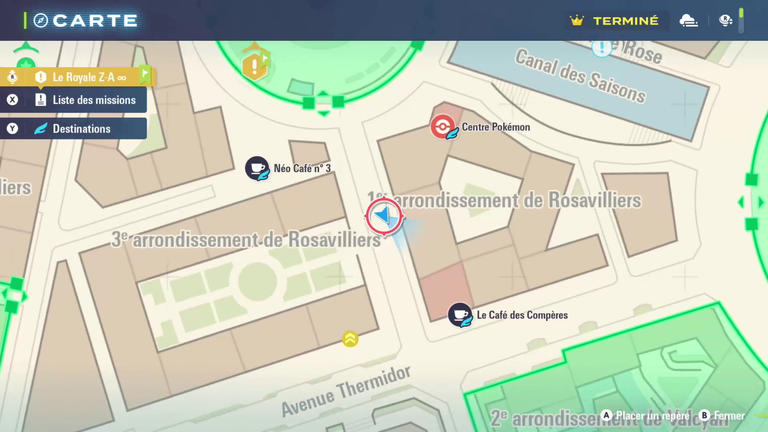The height and width of the screenshot is (432, 768).
Task: Click the light-blue exclamation marker near Canal
Action: point(601,48)
